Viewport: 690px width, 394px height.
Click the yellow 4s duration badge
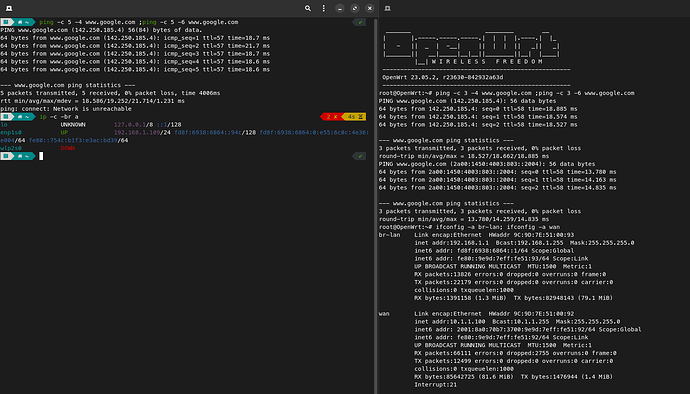[354, 117]
